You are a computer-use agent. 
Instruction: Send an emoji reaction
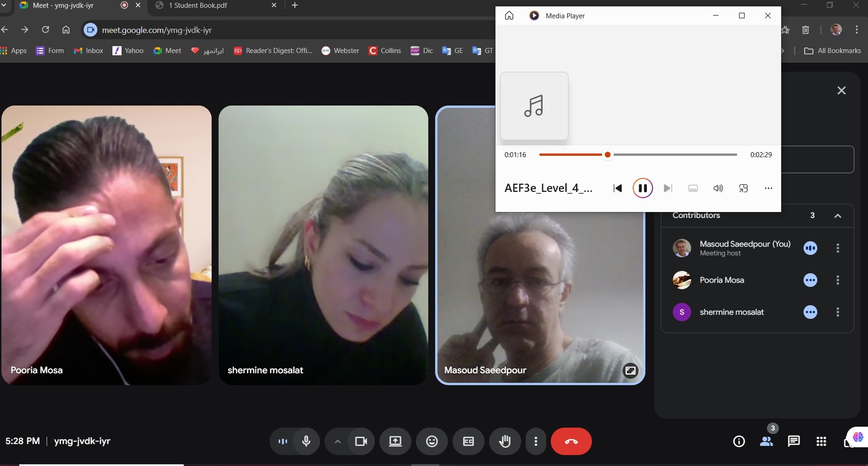(432, 441)
